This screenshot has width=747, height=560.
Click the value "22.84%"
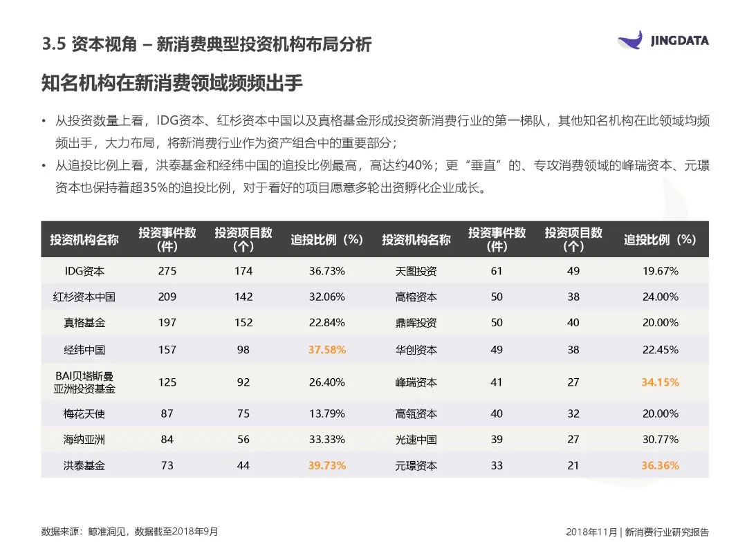[x=326, y=322]
